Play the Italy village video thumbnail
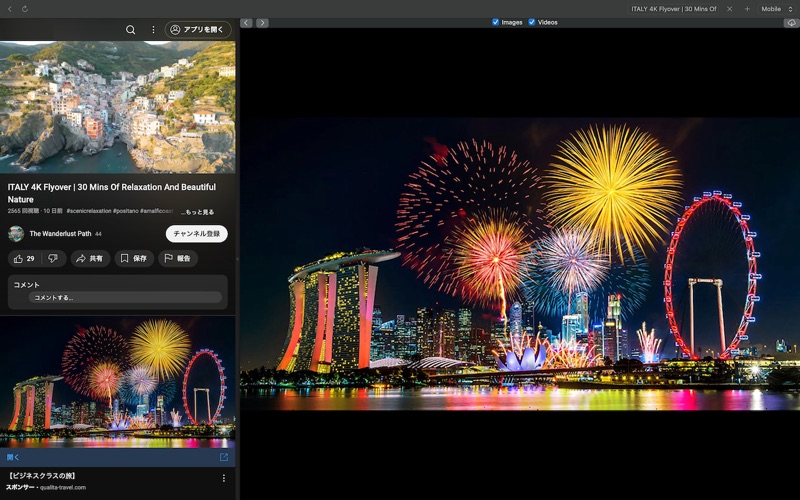The width and height of the screenshot is (800, 500). point(117,107)
